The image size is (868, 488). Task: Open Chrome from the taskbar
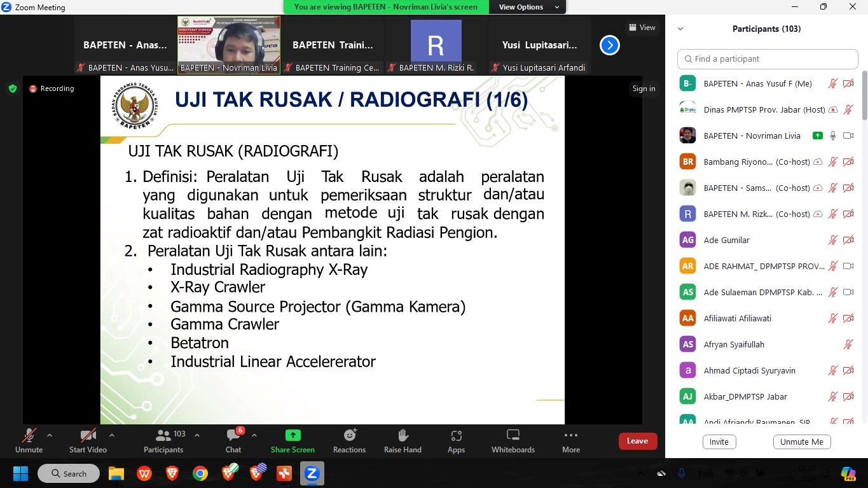pyautogui.click(x=200, y=473)
